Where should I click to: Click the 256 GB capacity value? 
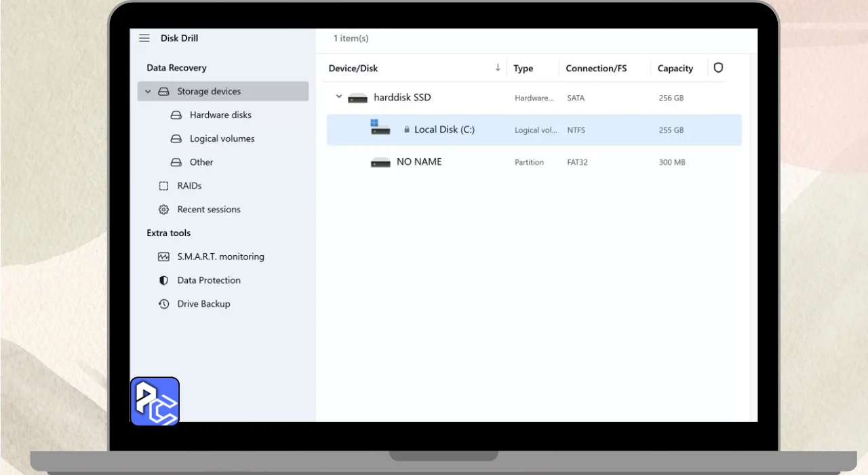pos(671,98)
